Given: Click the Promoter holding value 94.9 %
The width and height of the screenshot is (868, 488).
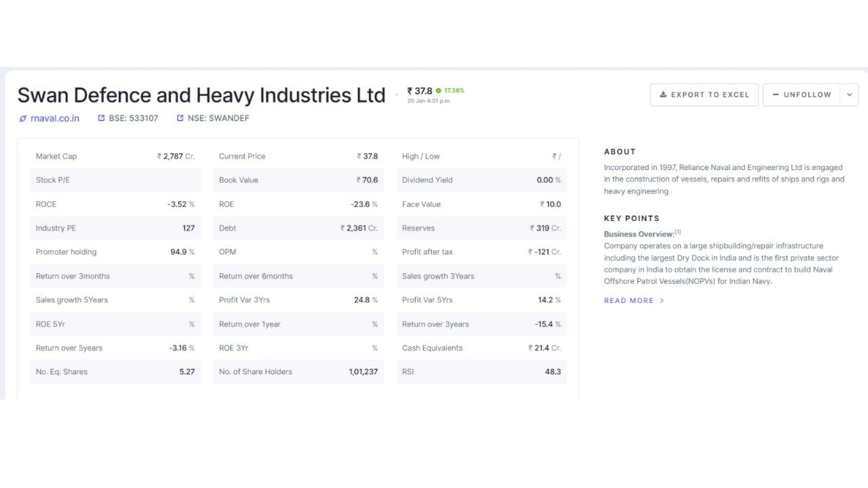Looking at the screenshot, I should tap(182, 251).
